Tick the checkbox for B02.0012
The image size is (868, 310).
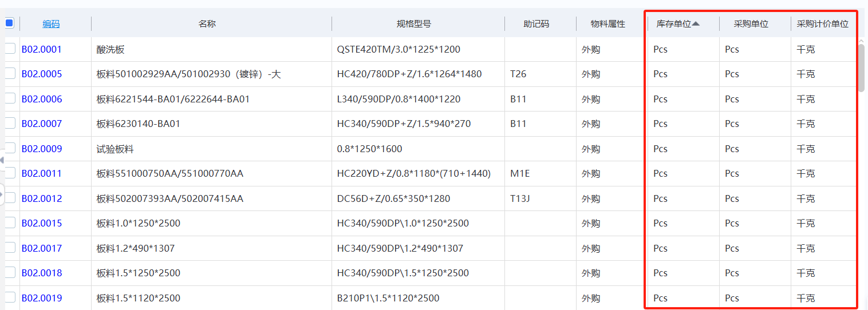click(10, 198)
